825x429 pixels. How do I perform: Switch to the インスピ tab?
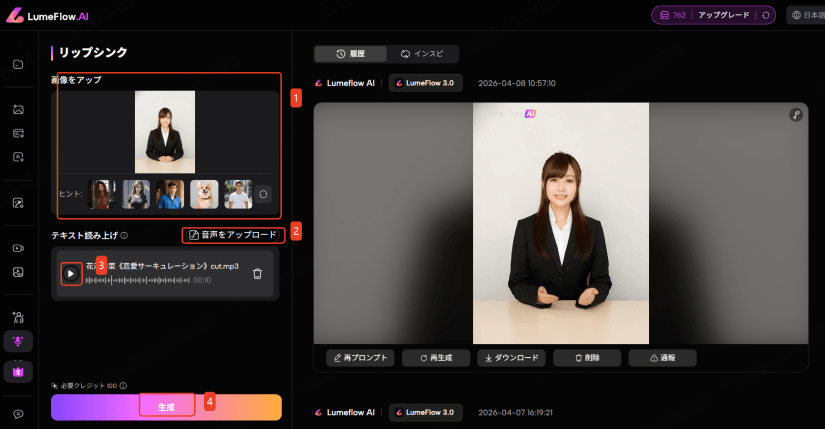(x=422, y=54)
